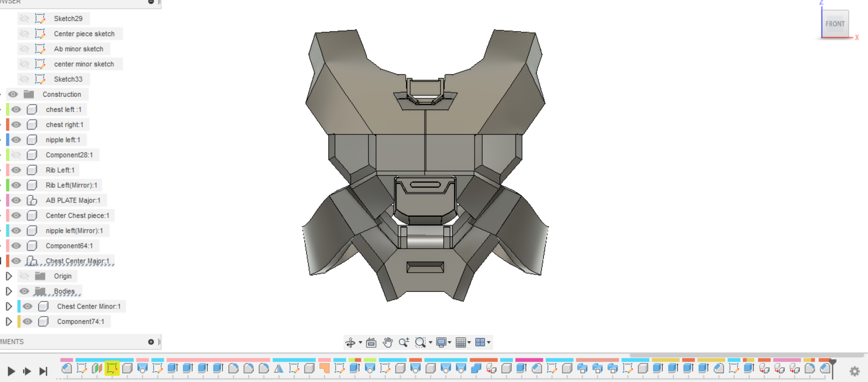Image resolution: width=868 pixels, height=382 pixels.
Task: Select Rib Left(Mirror):1 in browser
Action: coord(71,185)
